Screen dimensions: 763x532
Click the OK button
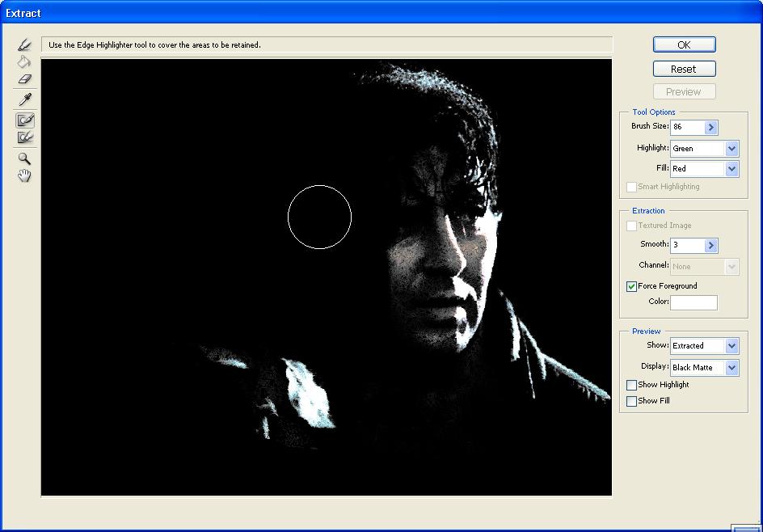point(684,44)
